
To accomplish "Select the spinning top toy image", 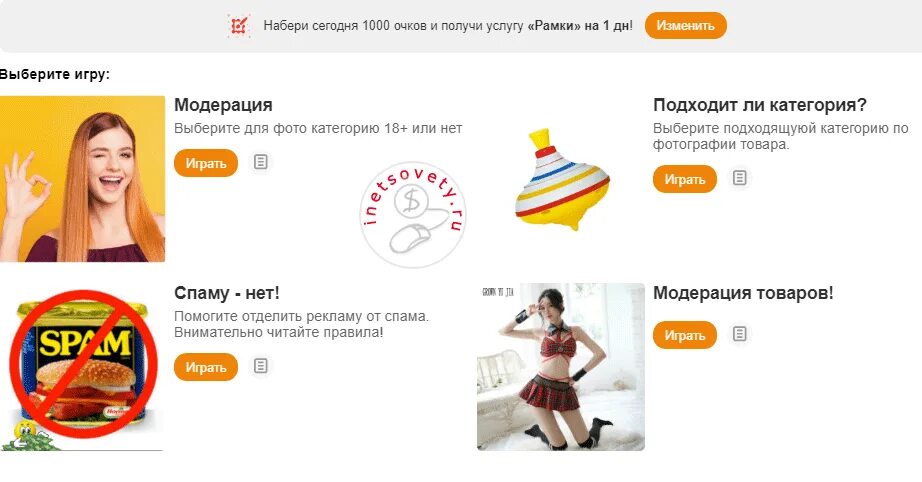I will click(562, 179).
